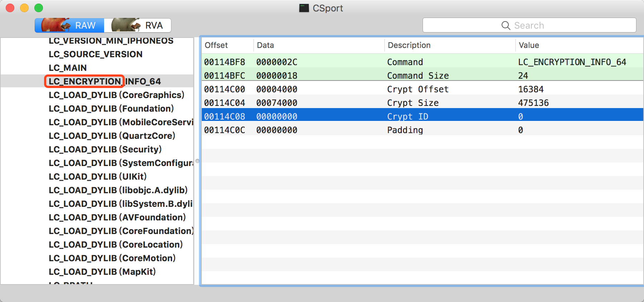
Task: Select the Crypt Offset row
Action: [418, 89]
